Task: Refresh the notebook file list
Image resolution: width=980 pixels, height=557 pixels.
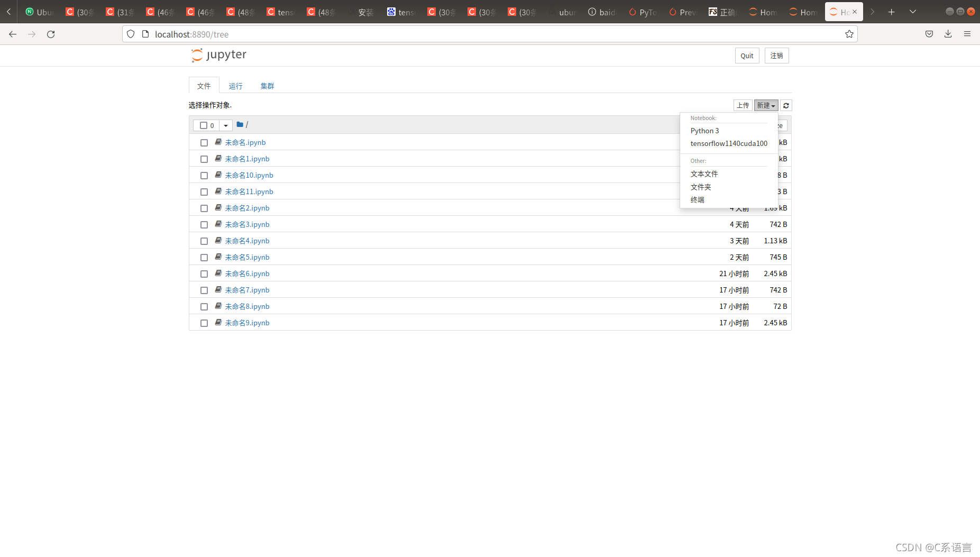Action: [786, 106]
